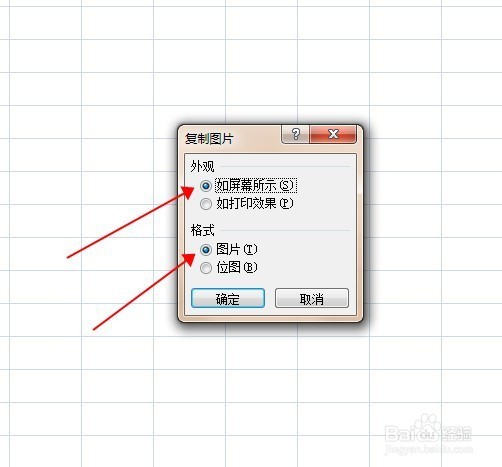
Task: Close the 复制图片 dialog with X
Action: tap(333, 134)
